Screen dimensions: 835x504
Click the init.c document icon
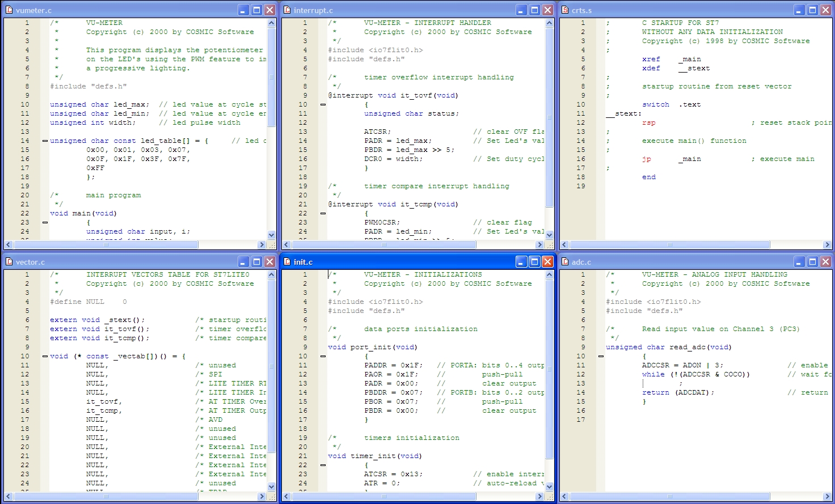click(287, 262)
